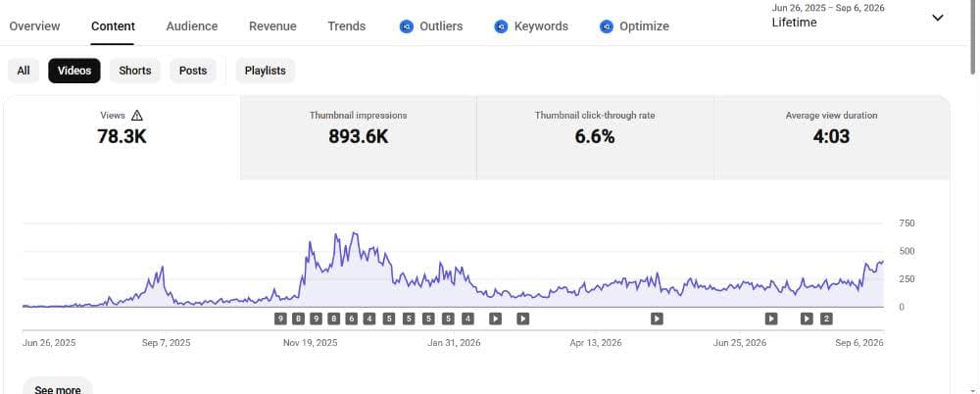Image resolution: width=980 pixels, height=394 pixels.
Task: Click the Jun 25, 2026 axis label
Action: point(740,343)
